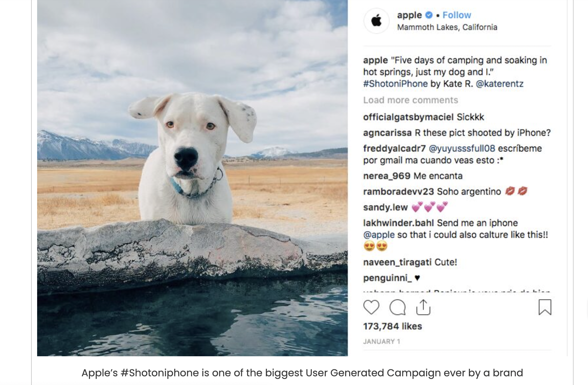Open Mammoth Lakes, California location
588x385 pixels.
(x=447, y=27)
